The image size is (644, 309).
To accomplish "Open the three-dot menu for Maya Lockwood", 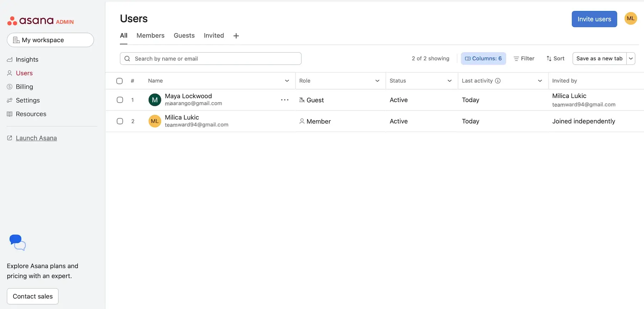I will [x=285, y=100].
